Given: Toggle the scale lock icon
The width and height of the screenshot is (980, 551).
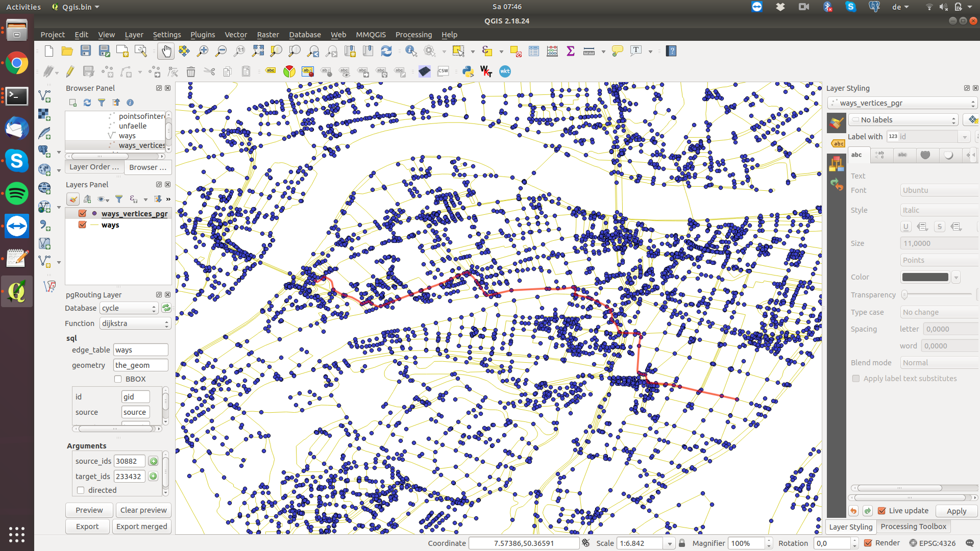Looking at the screenshot, I should point(682,543).
